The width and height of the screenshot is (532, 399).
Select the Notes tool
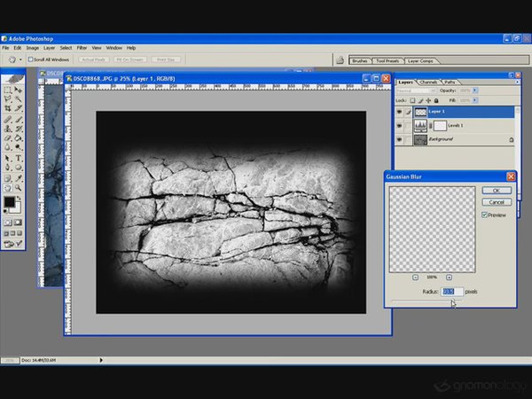pyautogui.click(x=8, y=178)
